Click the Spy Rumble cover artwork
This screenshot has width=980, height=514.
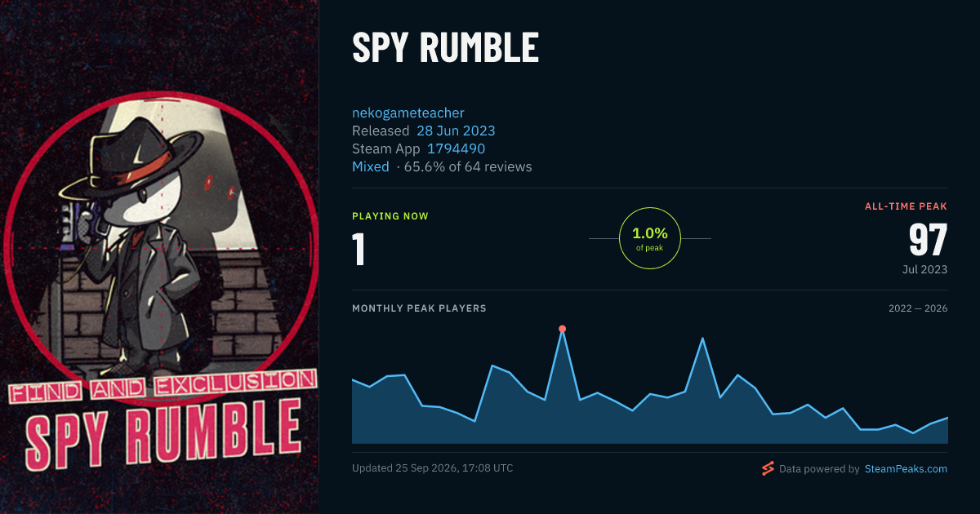pos(159,257)
